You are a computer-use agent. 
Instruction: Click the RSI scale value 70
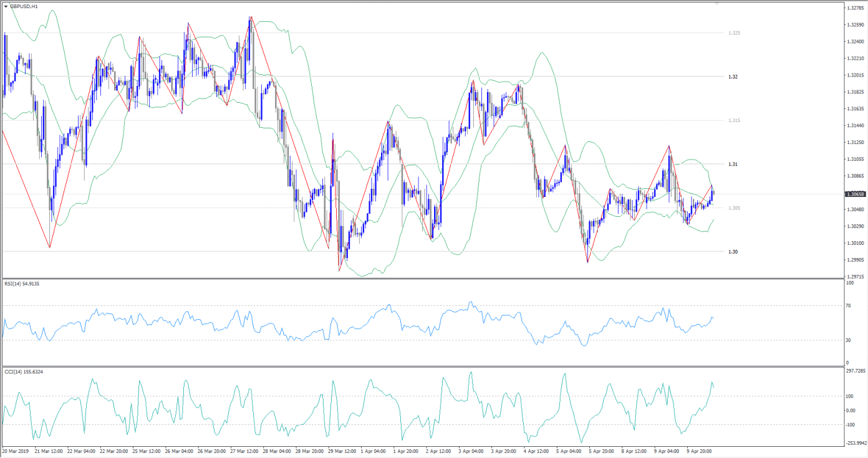pos(848,306)
